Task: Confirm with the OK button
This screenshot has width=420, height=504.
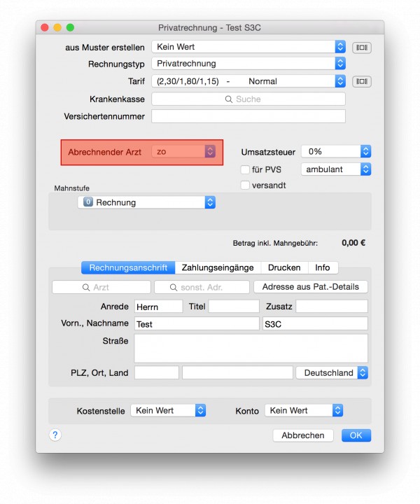Action: click(x=356, y=435)
